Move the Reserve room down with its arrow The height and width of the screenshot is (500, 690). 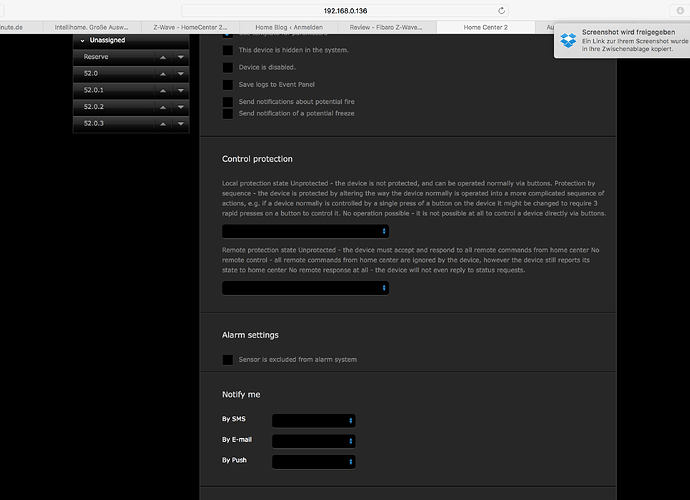point(180,57)
